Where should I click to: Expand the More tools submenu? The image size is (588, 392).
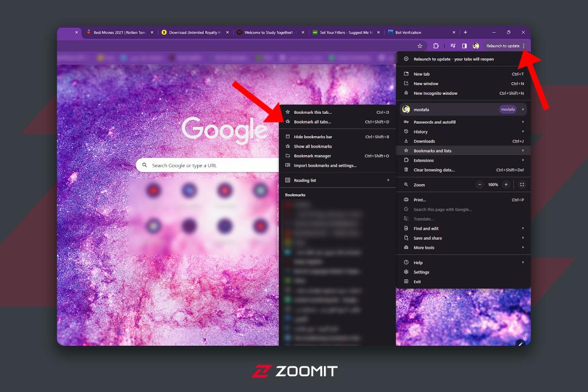(463, 248)
